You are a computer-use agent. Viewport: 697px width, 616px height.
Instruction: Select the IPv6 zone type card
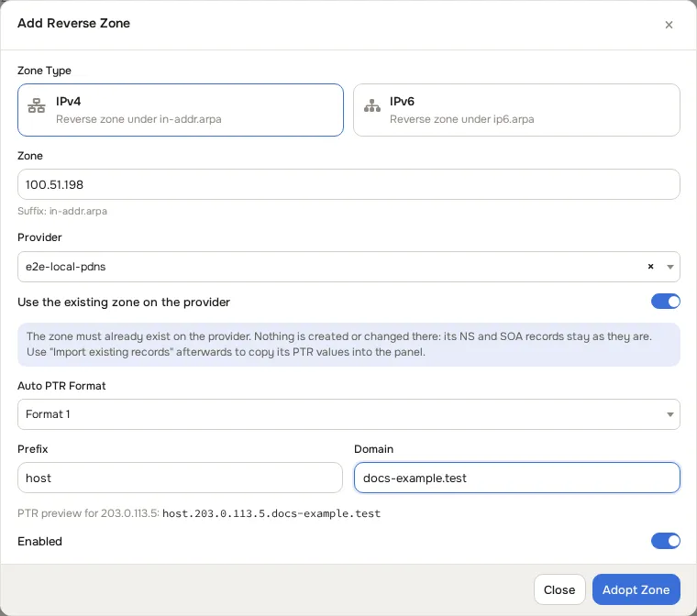coord(516,110)
